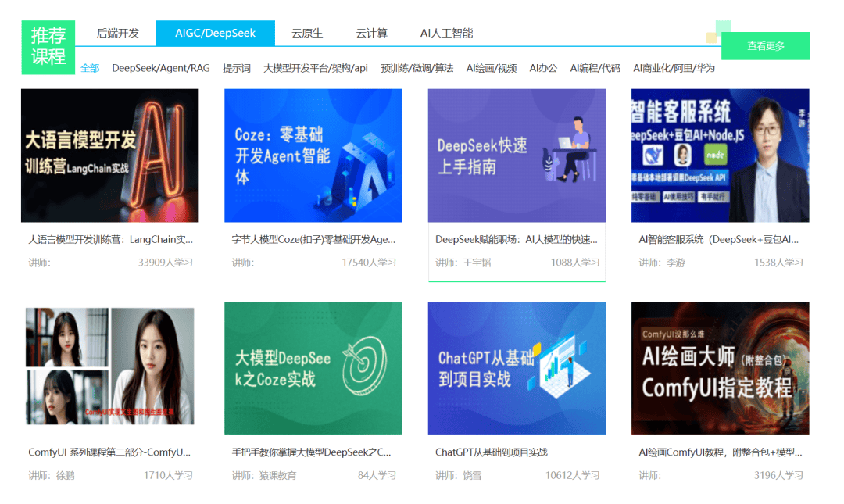Click the 1088人学习 learner count
844x504 pixels.
coord(575,263)
